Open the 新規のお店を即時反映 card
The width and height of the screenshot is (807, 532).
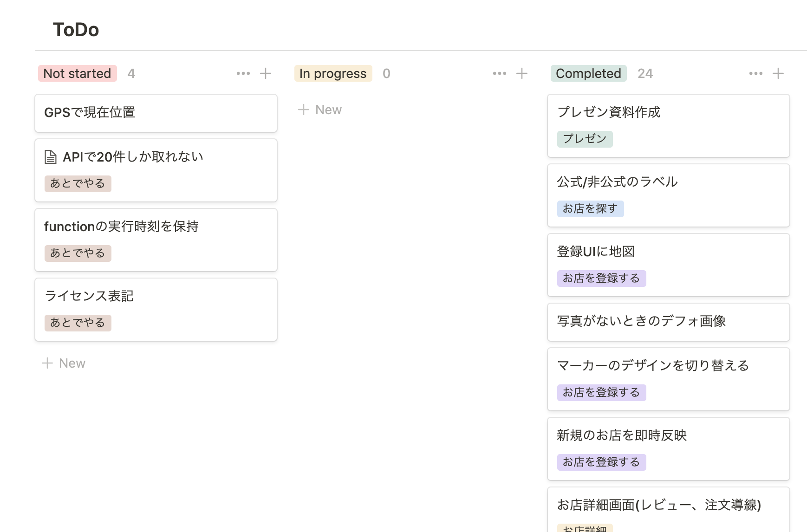point(669,449)
